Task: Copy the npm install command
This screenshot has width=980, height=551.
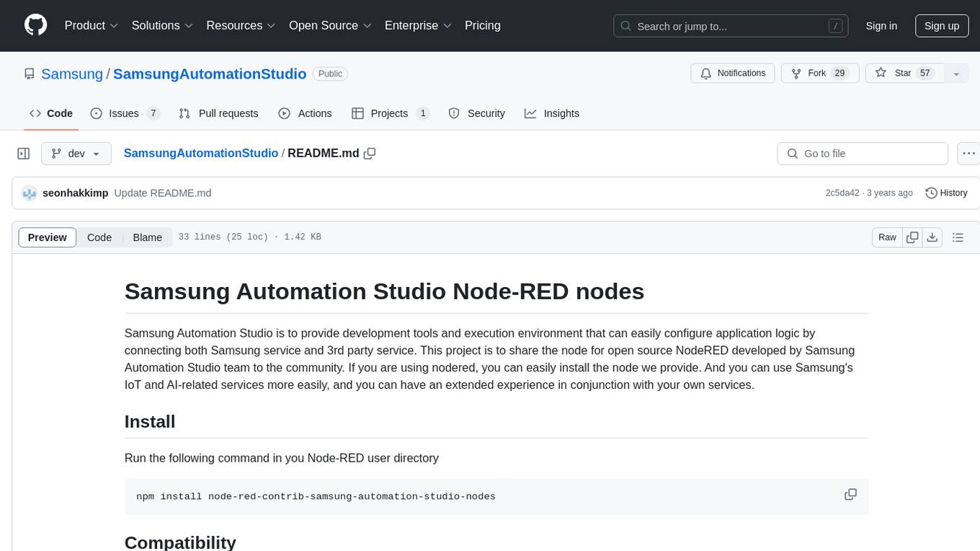Action: (850, 495)
